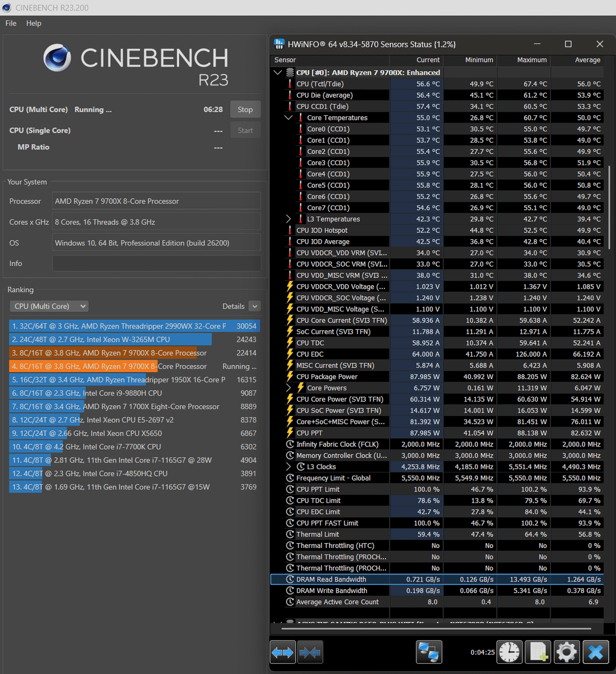Click the log file with plus icon
Screen dimensions: 616x674
click(x=538, y=652)
